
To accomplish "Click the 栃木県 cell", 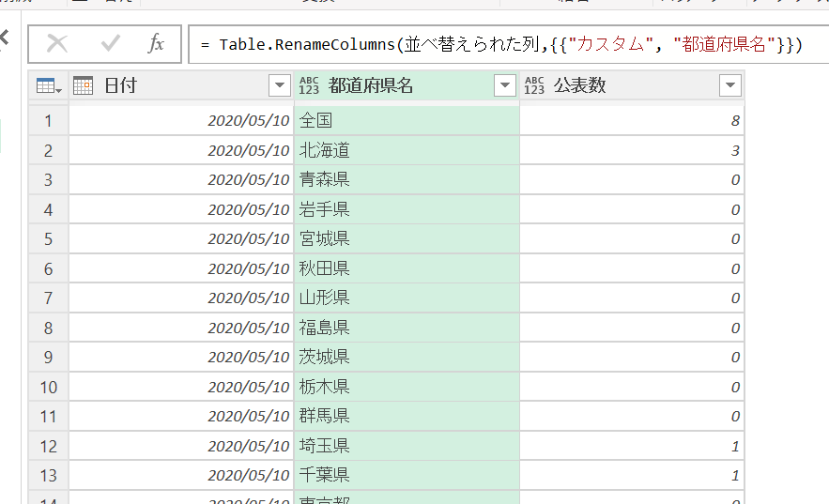I will 407,388.
